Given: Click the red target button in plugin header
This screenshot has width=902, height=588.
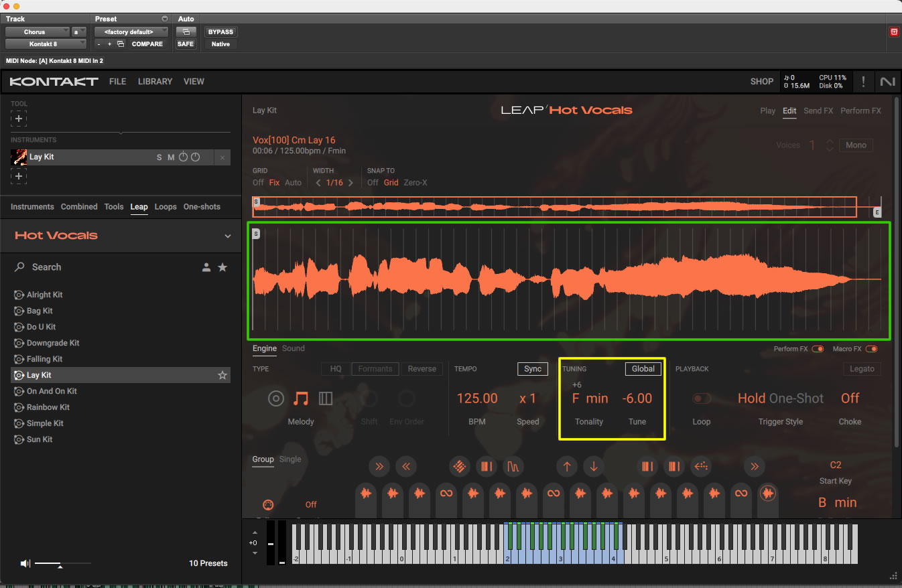Looking at the screenshot, I should [893, 31].
